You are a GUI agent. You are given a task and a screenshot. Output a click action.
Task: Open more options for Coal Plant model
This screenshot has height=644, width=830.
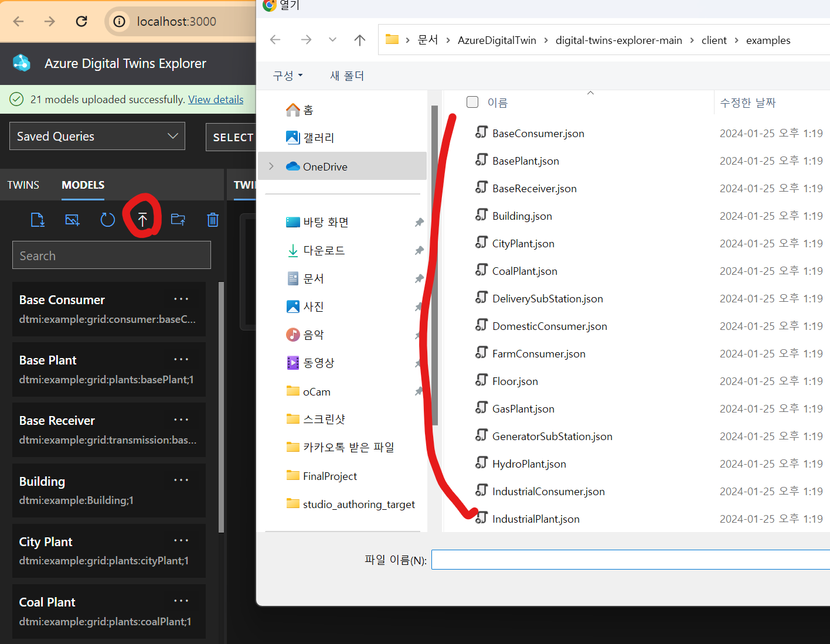pos(181,601)
